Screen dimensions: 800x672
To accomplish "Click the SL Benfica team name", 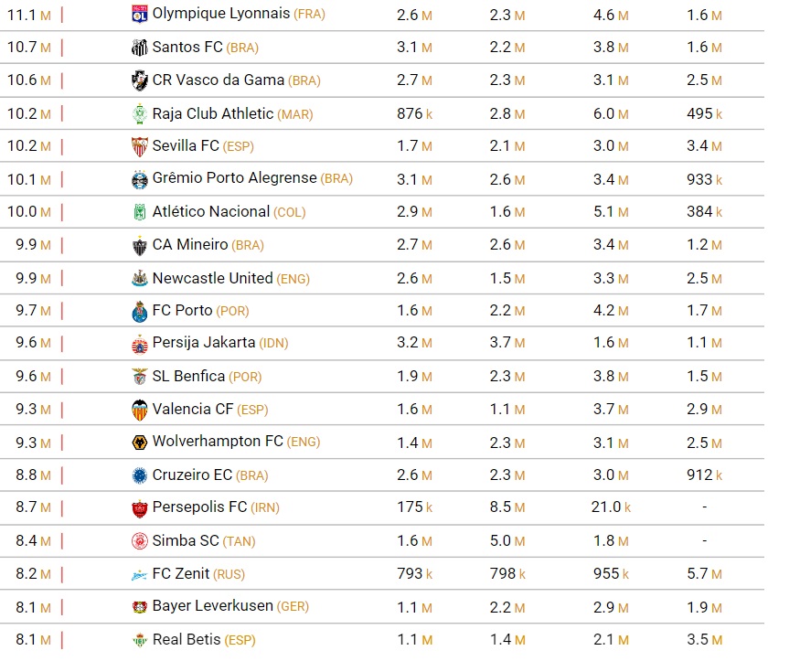I will [x=188, y=376].
